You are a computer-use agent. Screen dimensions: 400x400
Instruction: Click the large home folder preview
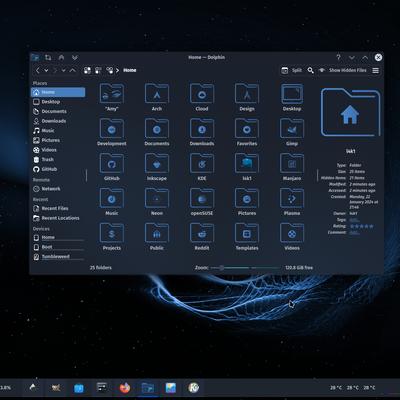tap(350, 112)
